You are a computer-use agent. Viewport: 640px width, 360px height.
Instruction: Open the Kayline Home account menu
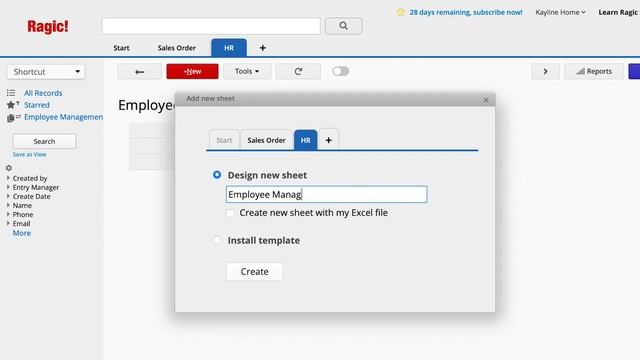point(560,12)
